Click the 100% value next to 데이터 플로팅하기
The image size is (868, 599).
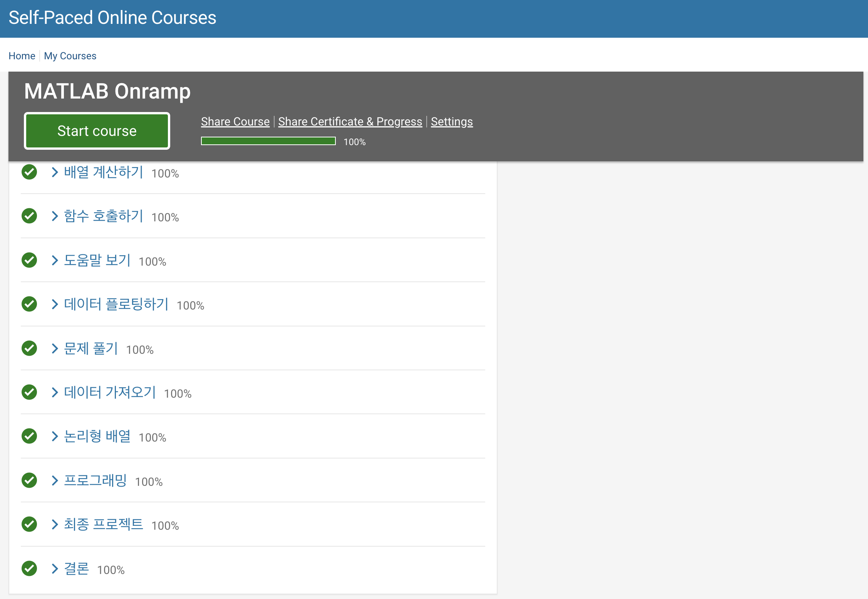tap(191, 306)
